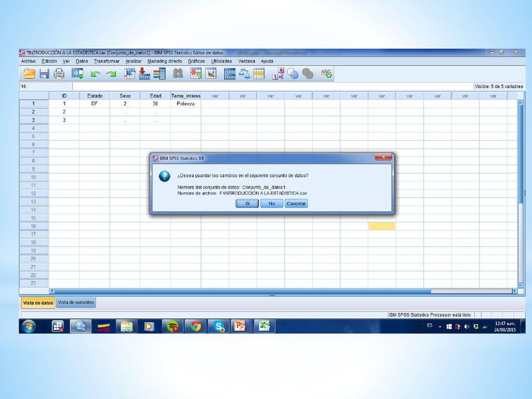The image size is (532, 399).
Task: Open the Gráficos menu
Action: coord(196,61)
